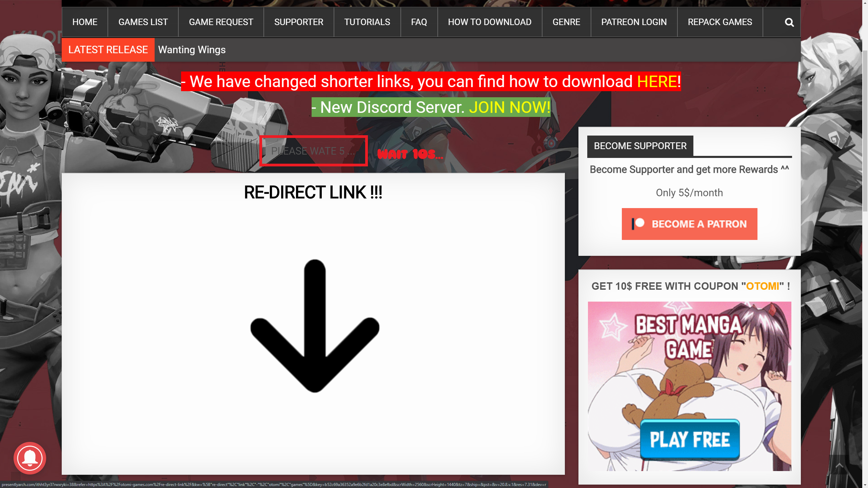Toggle the PLEASE WATE 5... button
Image resolution: width=868 pixels, height=488 pixels.
313,151
